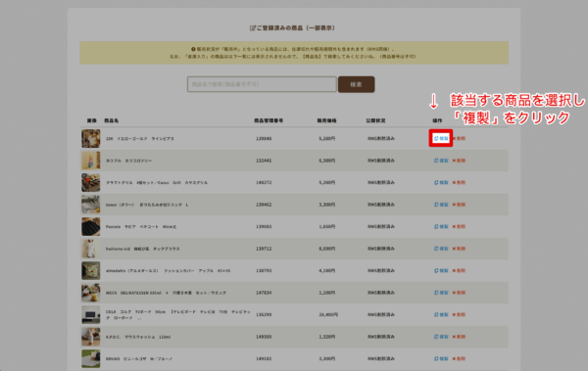Click 複製 for product 139683
The image size is (588, 371).
click(441, 226)
